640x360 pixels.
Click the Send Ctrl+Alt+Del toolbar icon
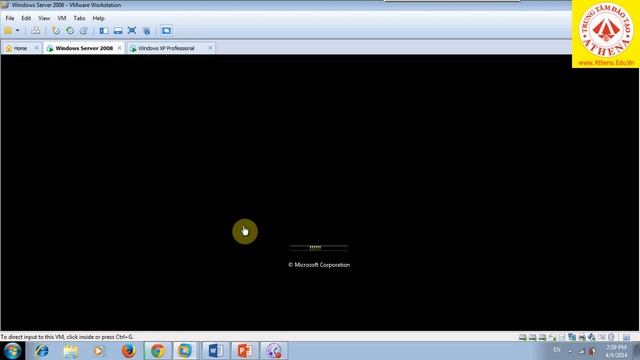36,31
